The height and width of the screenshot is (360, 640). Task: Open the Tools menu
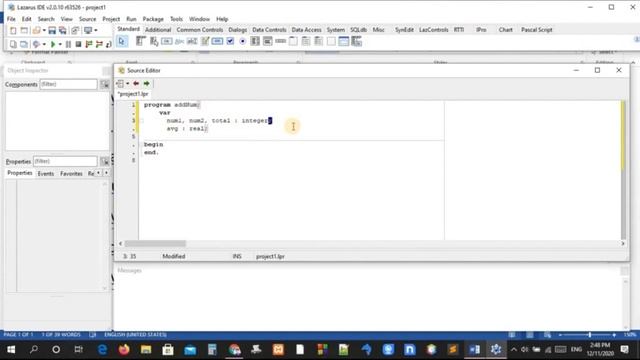click(176, 19)
